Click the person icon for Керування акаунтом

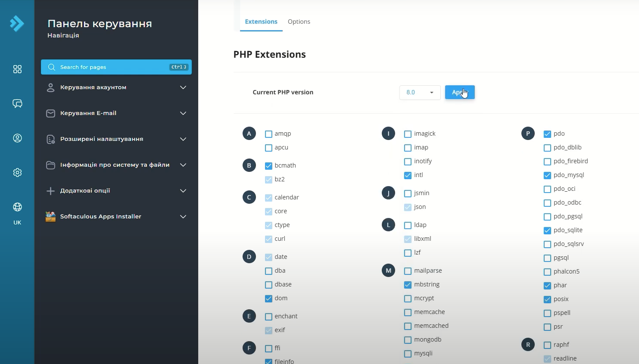(x=50, y=87)
